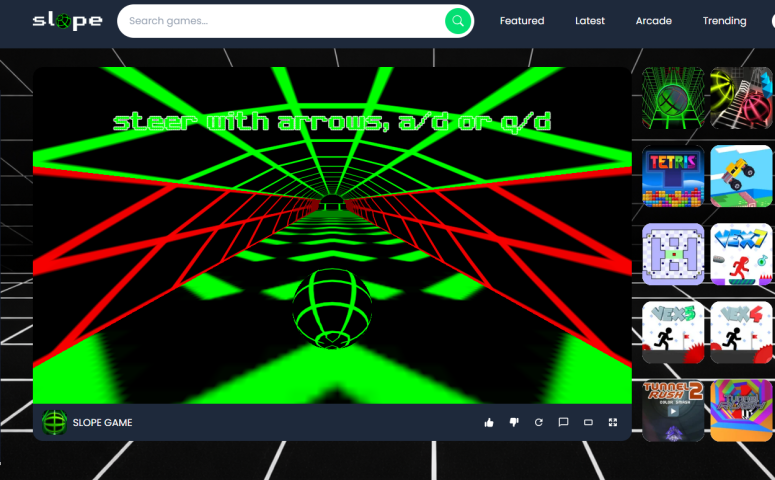
Task: Open the monster truck game thumbnail
Action: (x=741, y=176)
